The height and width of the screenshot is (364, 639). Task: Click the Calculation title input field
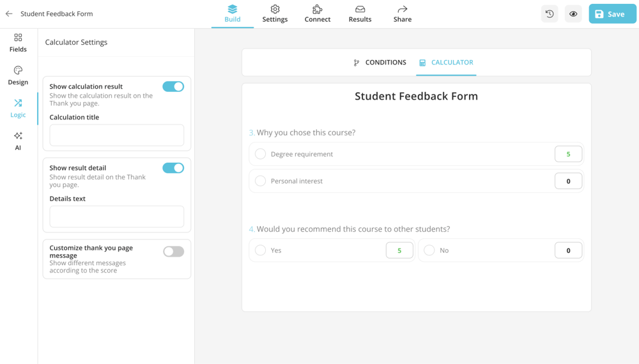point(117,135)
